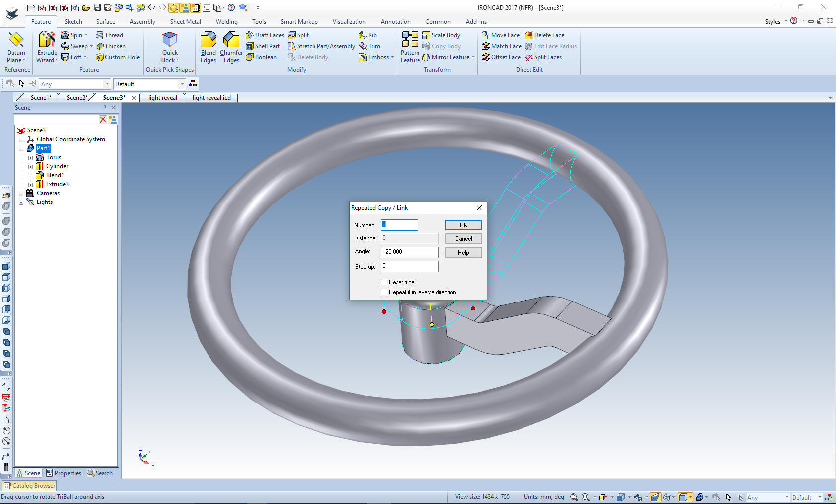Enable the Reset triball checkbox
The image size is (836, 504).
[384, 282]
